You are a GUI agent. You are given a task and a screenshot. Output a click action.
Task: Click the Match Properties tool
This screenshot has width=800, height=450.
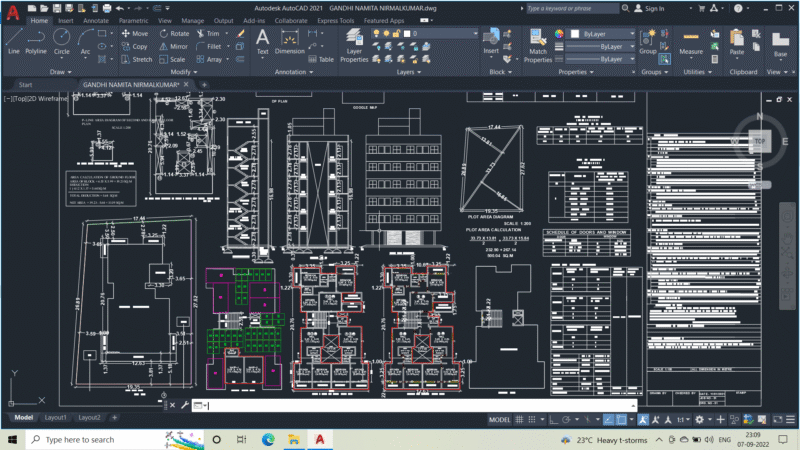(538, 46)
